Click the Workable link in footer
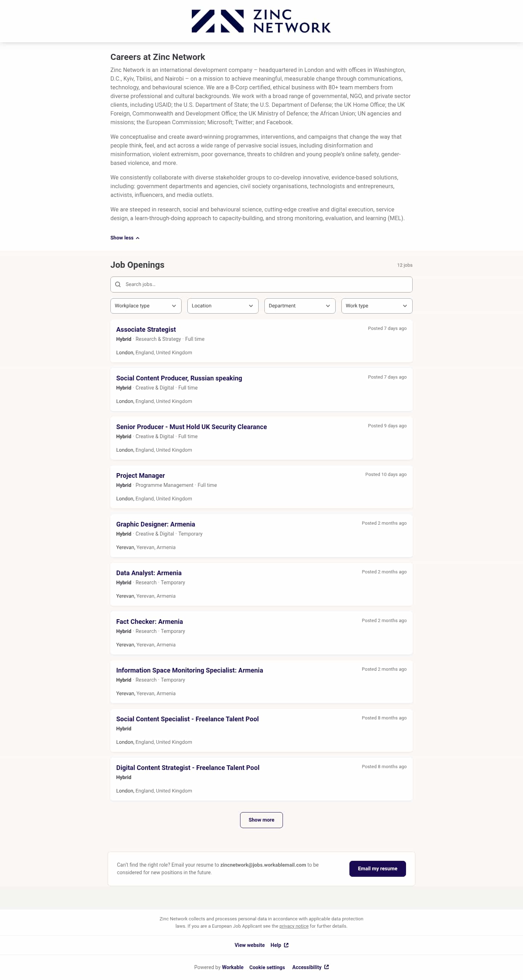 point(232,967)
